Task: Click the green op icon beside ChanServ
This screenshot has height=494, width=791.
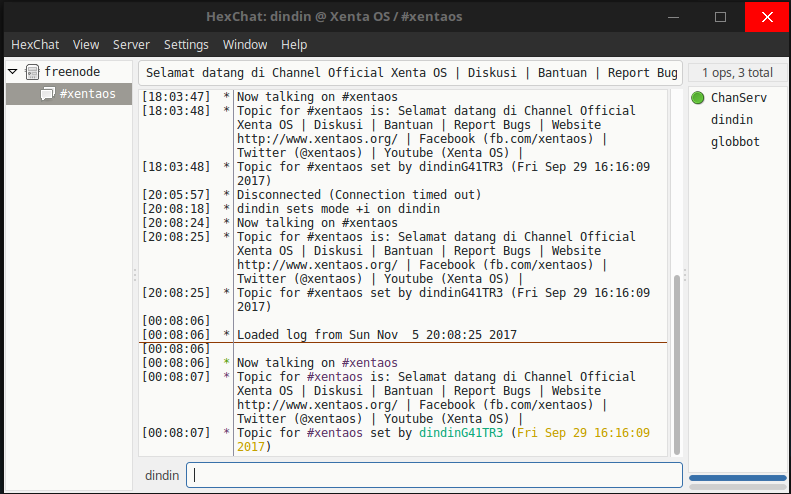Action: (698, 98)
